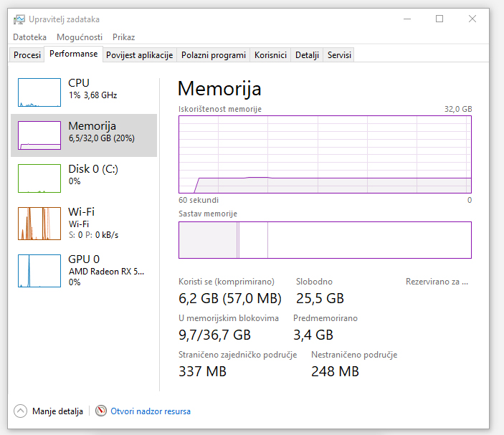Click the resource monitor icon
The height and width of the screenshot is (435, 504).
tap(101, 411)
